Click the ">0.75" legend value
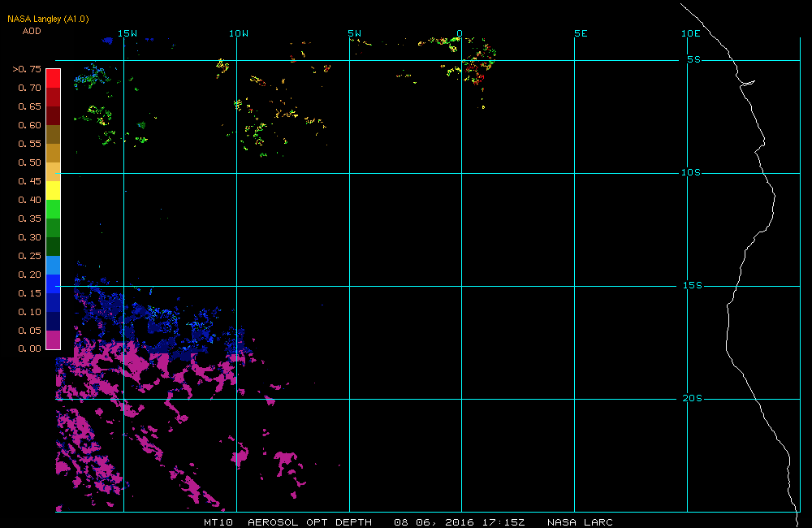Screen dimensions: 812x528 point(27,69)
